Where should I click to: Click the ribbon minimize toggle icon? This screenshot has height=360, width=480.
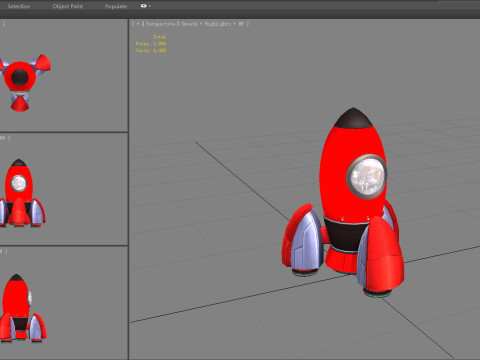[144, 6]
